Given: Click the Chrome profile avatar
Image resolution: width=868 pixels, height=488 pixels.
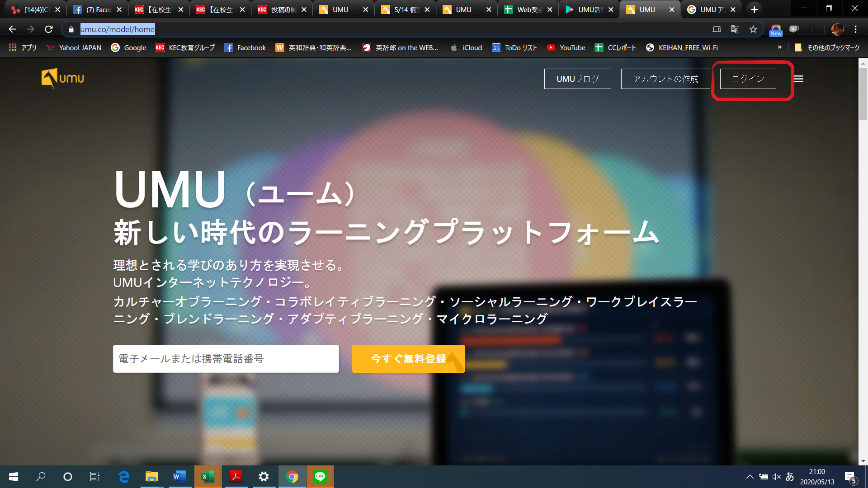Looking at the screenshot, I should pos(837,29).
